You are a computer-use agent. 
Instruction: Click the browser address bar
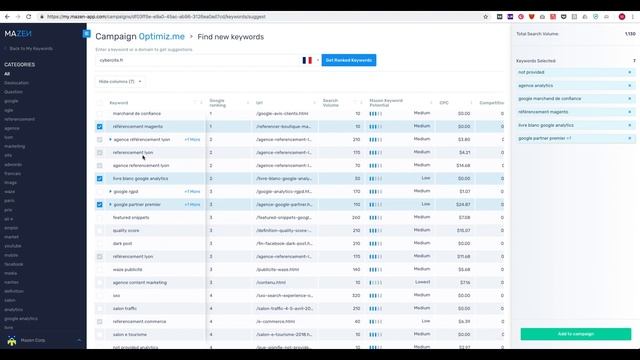click(x=261, y=17)
